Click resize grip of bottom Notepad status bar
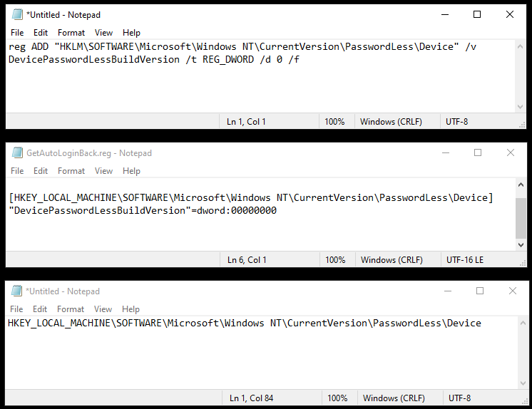532x409 pixels. [523, 402]
